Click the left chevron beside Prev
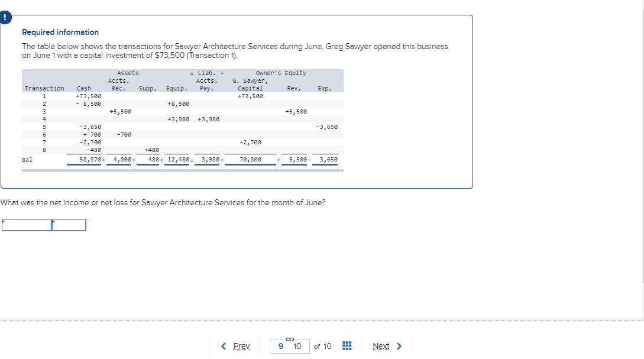 224,346
